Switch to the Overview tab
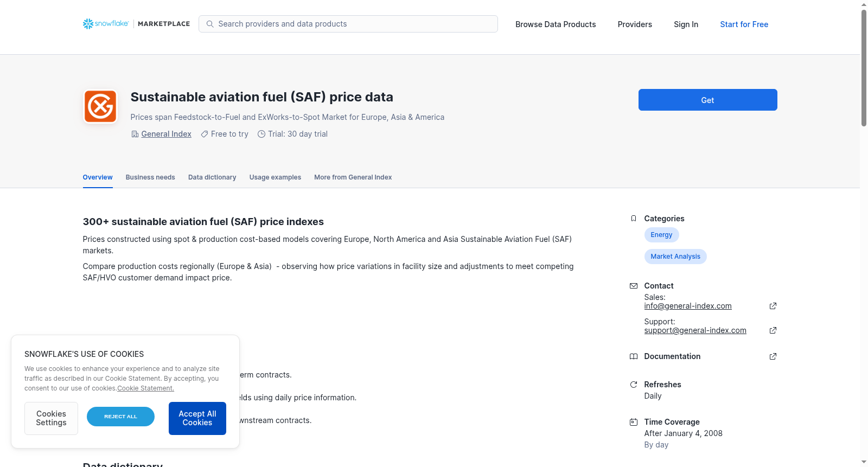This screenshot has width=868, height=467. point(98,177)
